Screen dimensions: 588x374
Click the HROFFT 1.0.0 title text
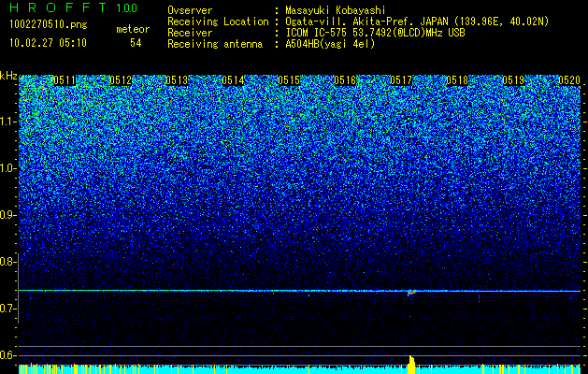(73, 7)
